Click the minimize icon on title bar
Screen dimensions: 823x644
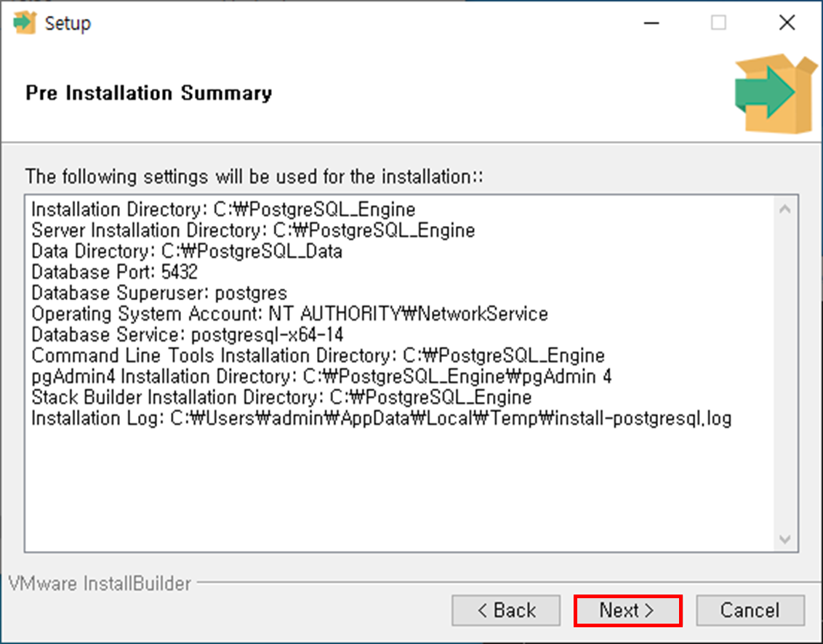pos(651,23)
